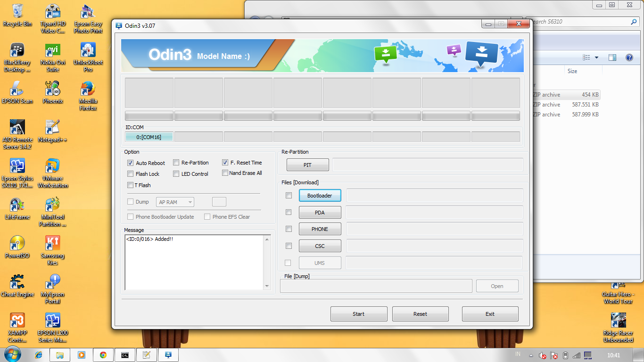Open Epson Stylus SX110 shortcut
This screenshot has width=644, height=362.
click(17, 173)
